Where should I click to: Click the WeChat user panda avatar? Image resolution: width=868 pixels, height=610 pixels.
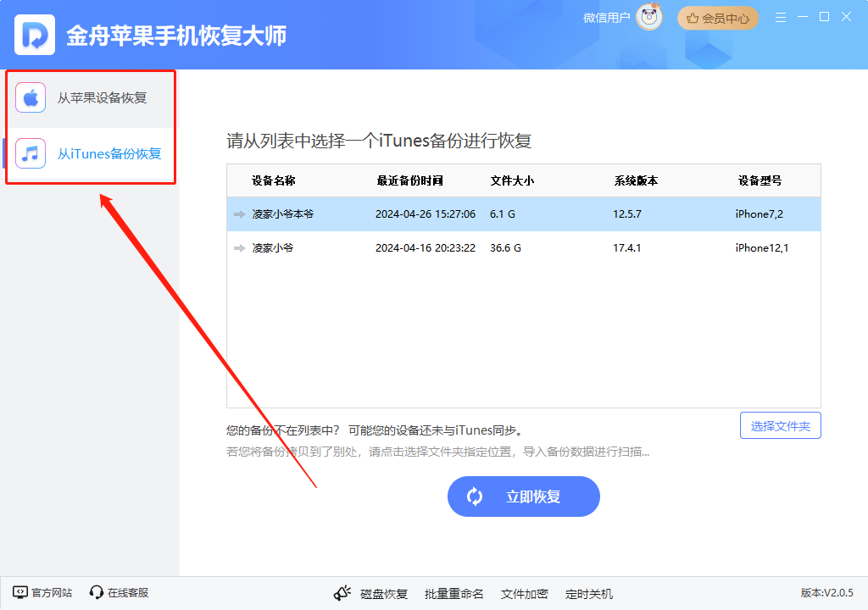click(648, 17)
